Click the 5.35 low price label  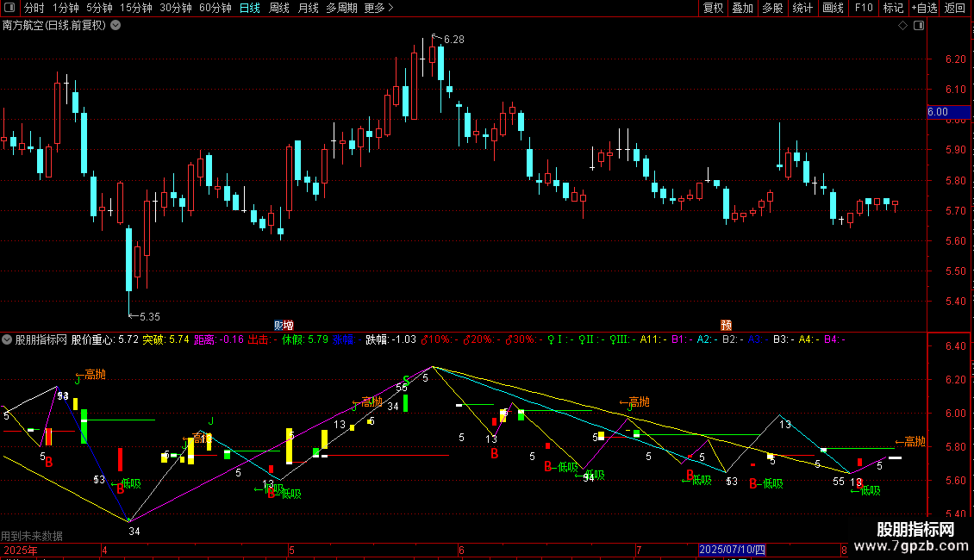coord(150,317)
